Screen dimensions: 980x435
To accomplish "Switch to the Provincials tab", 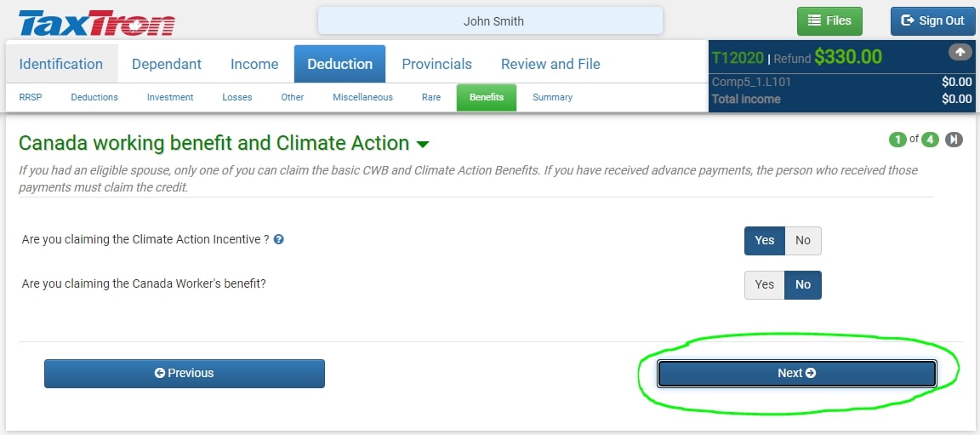I will [x=437, y=64].
